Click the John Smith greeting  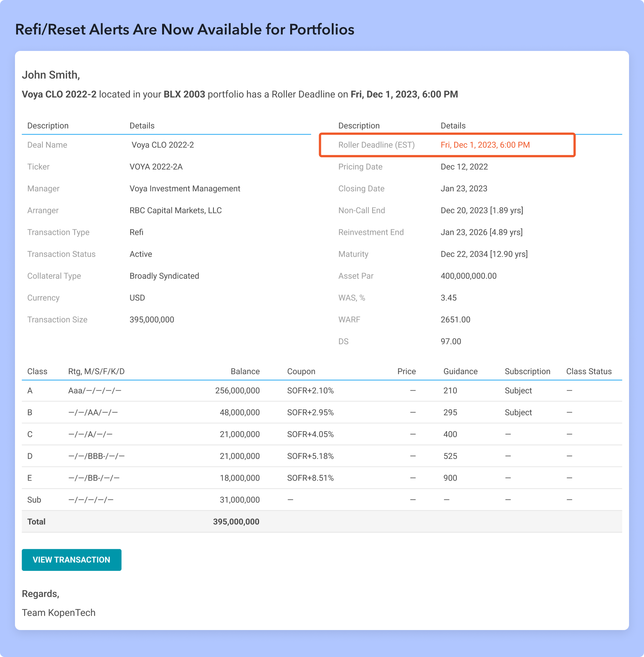coord(51,75)
